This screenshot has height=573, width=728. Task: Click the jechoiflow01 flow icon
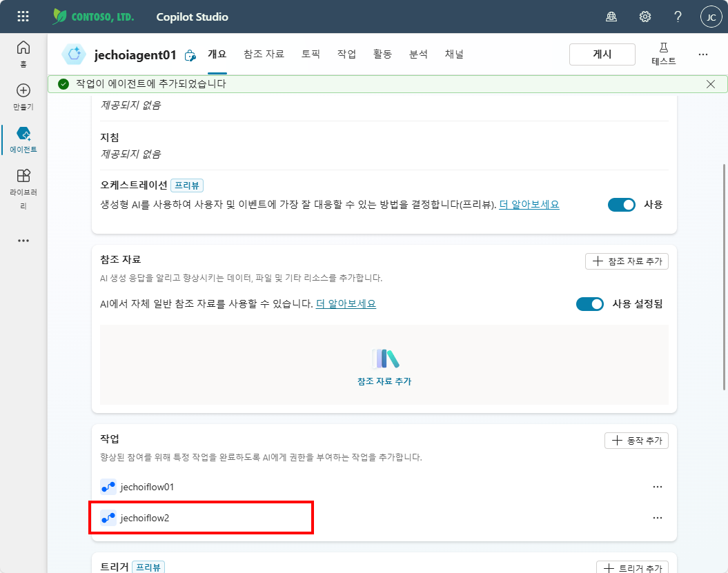(x=108, y=487)
